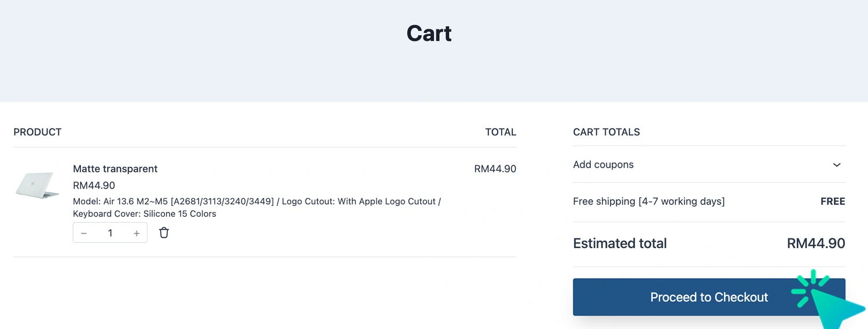Click the chevron beside Add coupons
868x329 pixels.
(837, 165)
